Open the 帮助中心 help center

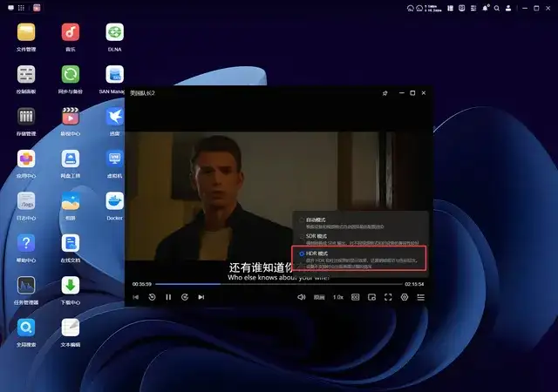(26, 243)
